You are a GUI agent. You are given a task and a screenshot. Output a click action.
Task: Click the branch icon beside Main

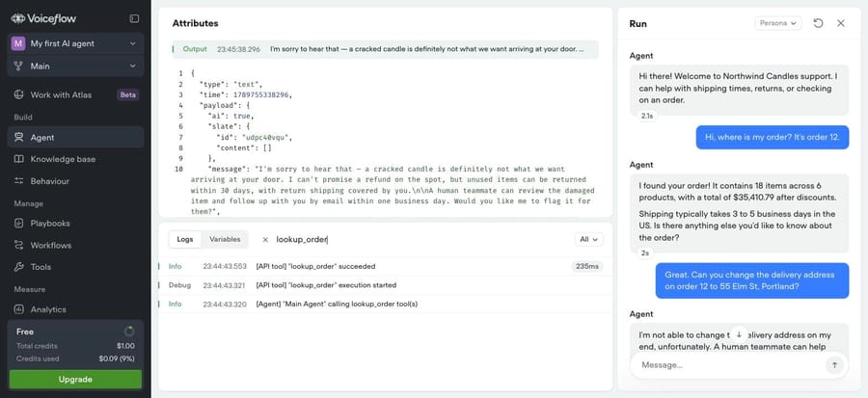18,66
